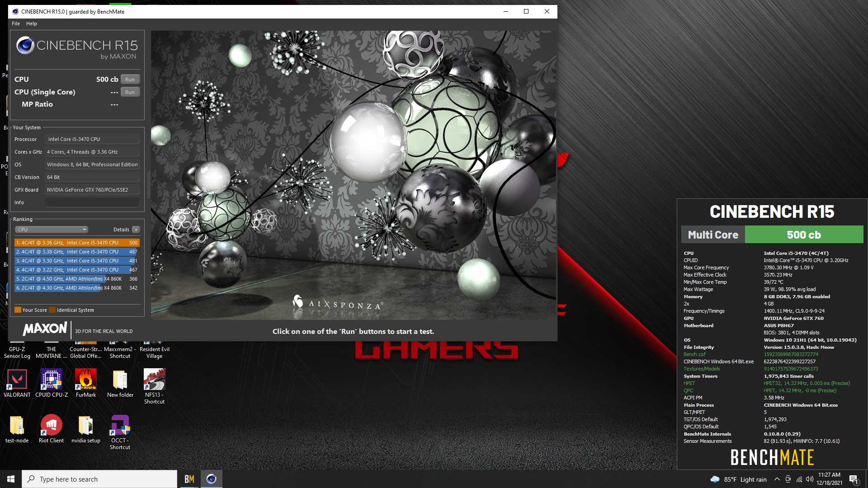The width and height of the screenshot is (868, 488).
Task: Click the Identical System legend swatch
Action: (x=52, y=310)
